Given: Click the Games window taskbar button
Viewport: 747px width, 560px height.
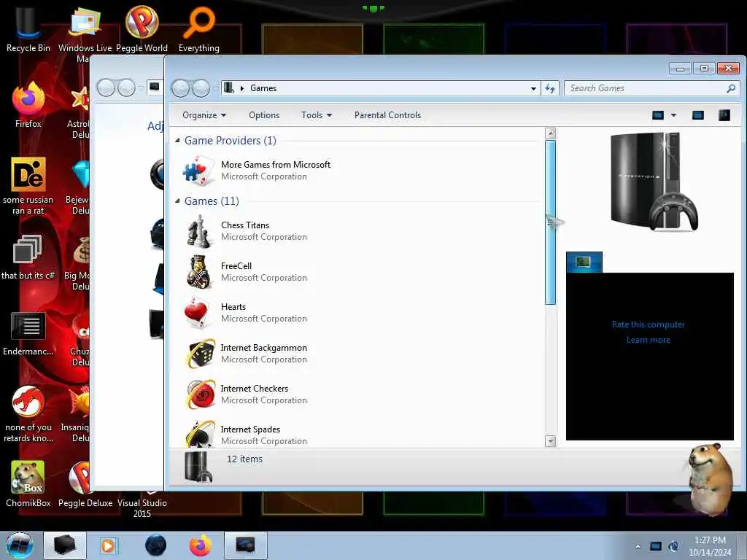Looking at the screenshot, I should (x=245, y=545).
